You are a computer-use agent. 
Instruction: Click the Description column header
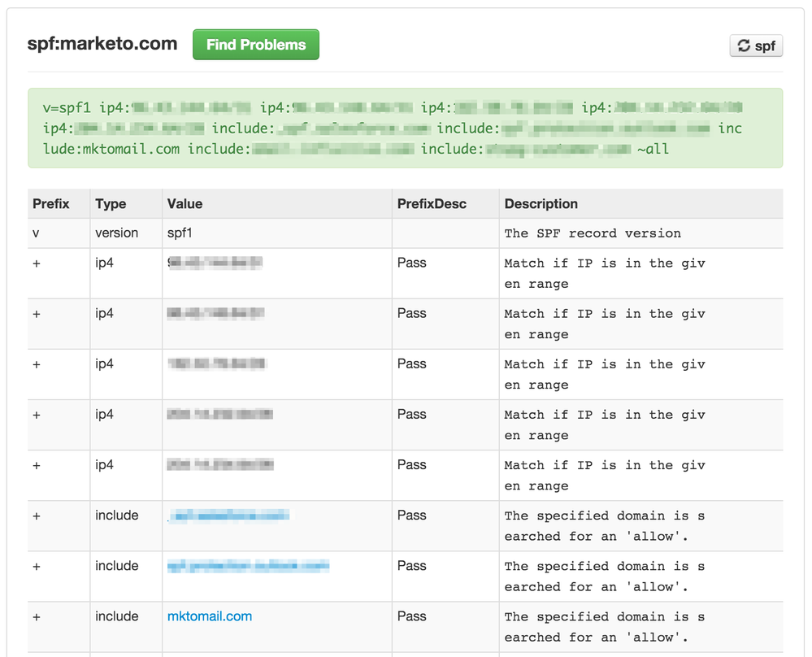pos(541,204)
